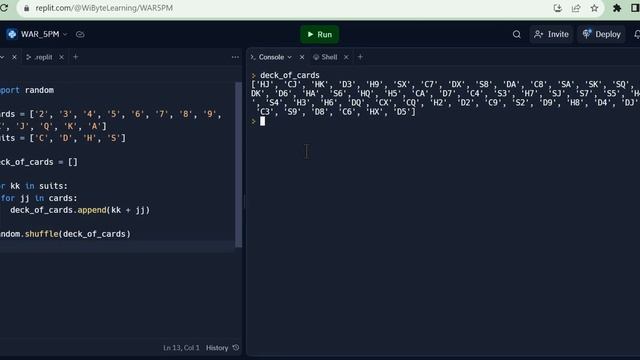Click the site lock icon

pyautogui.click(x=26, y=8)
